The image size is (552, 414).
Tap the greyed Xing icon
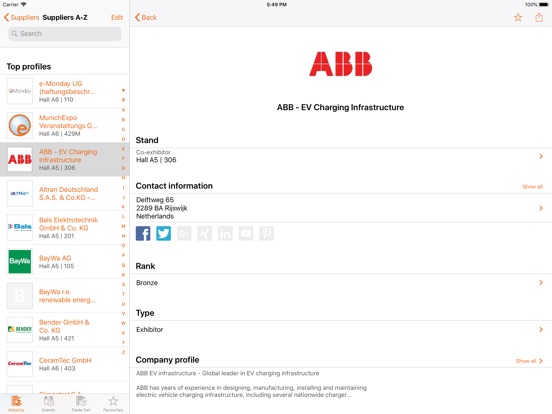click(x=205, y=233)
